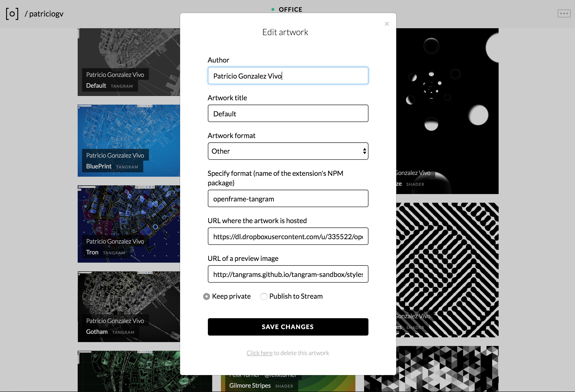Open the Artwork format dropdown
Image resolution: width=575 pixels, height=392 pixels.
click(284, 151)
